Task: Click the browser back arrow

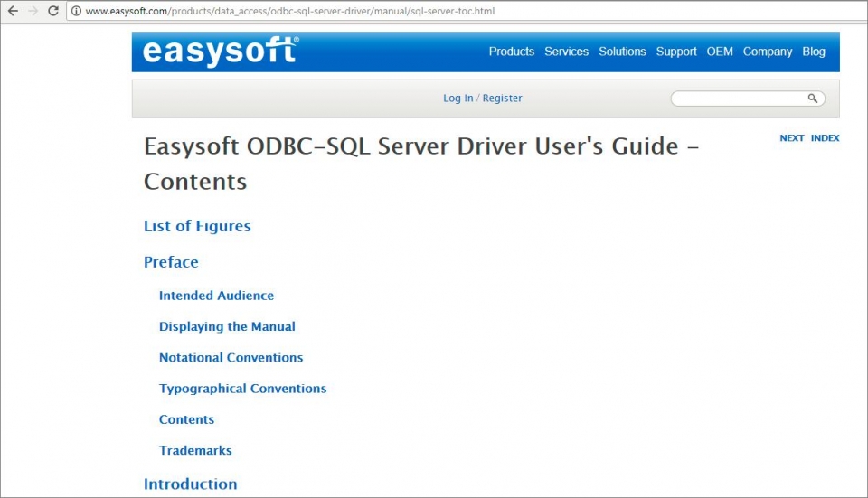Action: click(x=13, y=11)
